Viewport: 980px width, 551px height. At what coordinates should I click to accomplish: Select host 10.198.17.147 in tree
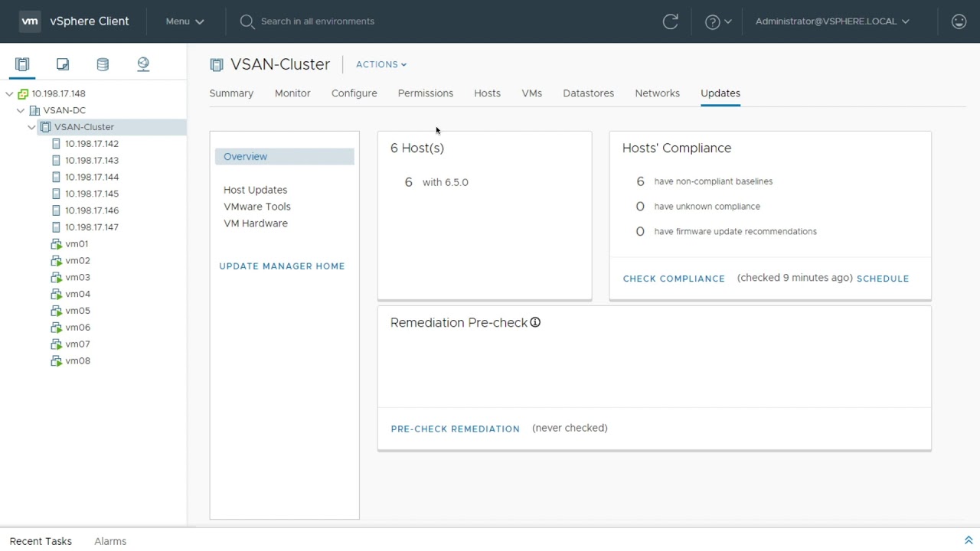(92, 227)
